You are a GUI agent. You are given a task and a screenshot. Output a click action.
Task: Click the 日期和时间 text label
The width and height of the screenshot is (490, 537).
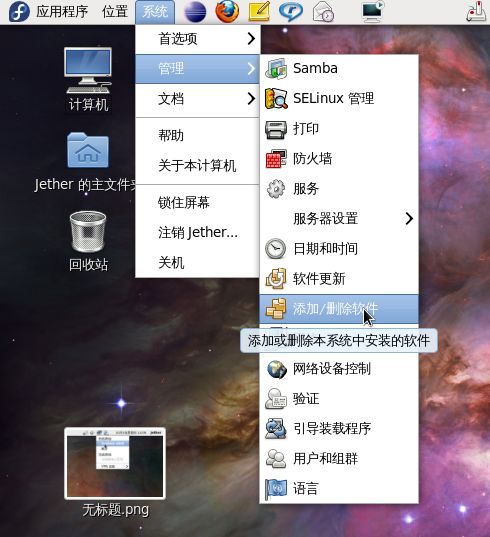(326, 249)
